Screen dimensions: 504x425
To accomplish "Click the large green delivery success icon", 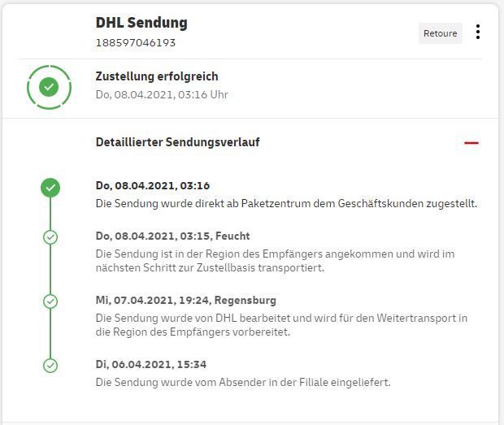I will click(x=50, y=86).
